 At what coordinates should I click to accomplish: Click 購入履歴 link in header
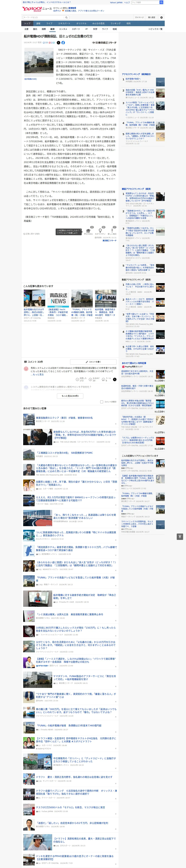tap(152, 18)
